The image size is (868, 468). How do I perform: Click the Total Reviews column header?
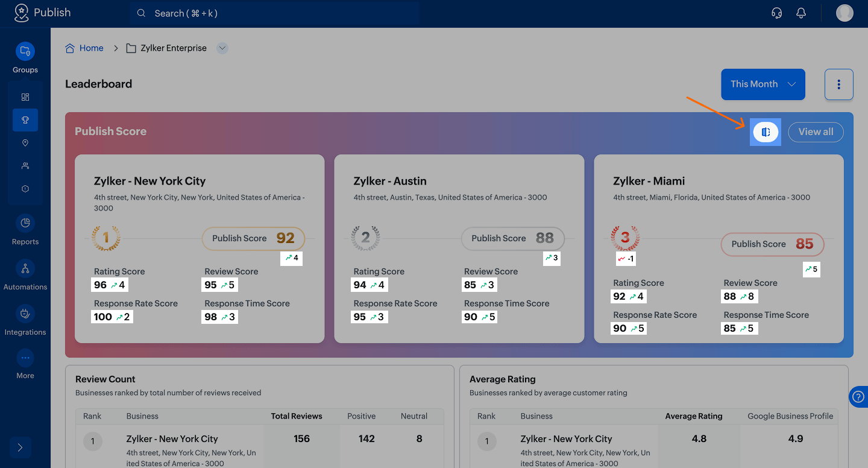tap(297, 416)
